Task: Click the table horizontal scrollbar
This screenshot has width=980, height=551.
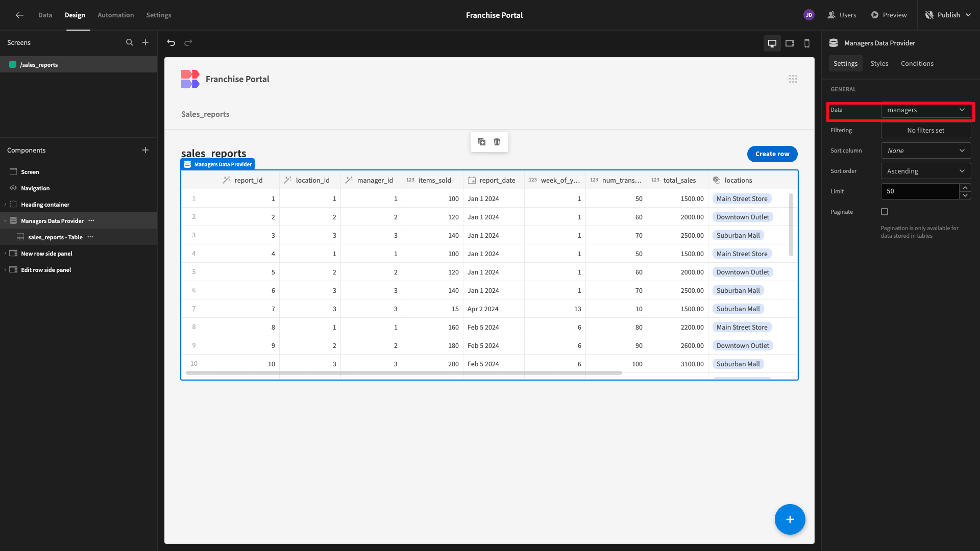Action: click(404, 373)
